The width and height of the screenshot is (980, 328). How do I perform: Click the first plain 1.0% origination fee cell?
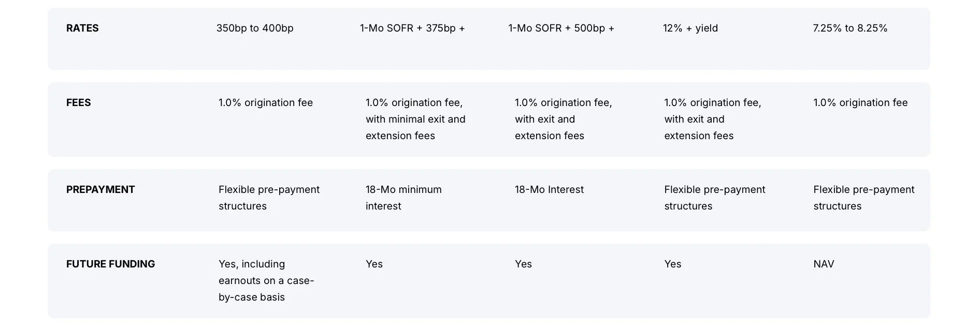[x=266, y=102]
